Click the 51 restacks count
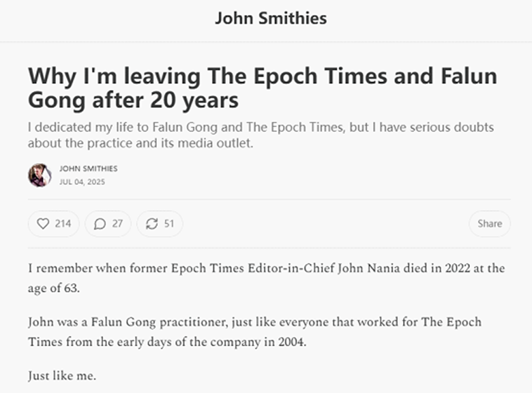The image size is (532, 393). [169, 223]
